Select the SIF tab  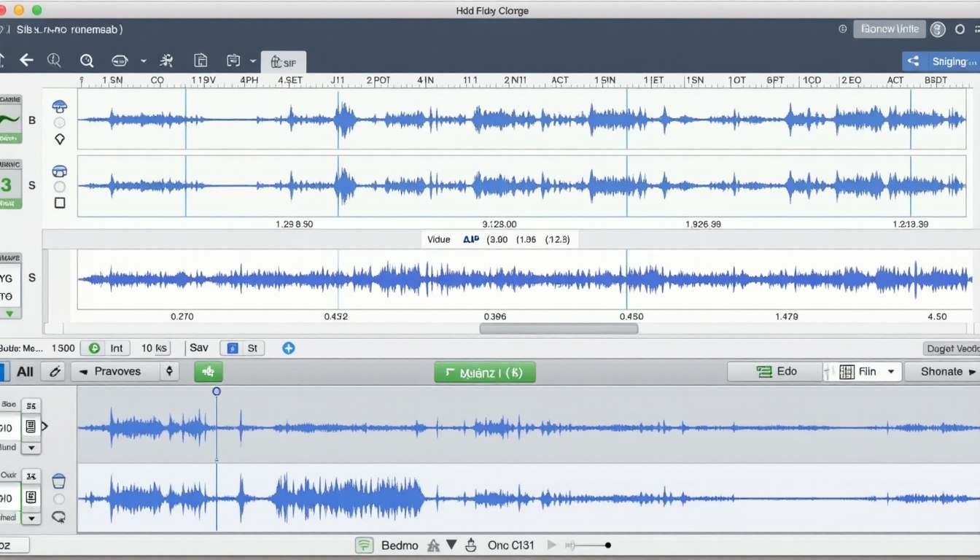coord(284,62)
